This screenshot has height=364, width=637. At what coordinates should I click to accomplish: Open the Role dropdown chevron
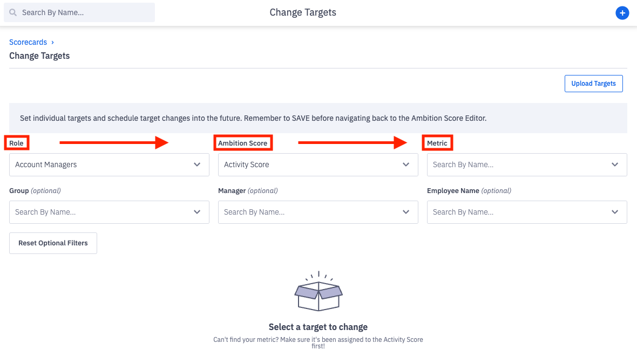197,164
